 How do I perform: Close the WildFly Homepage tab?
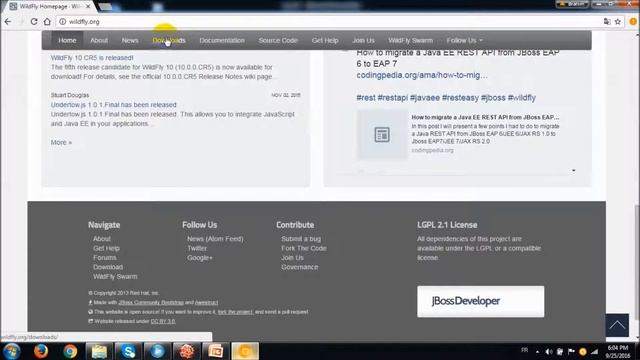click(88, 7)
